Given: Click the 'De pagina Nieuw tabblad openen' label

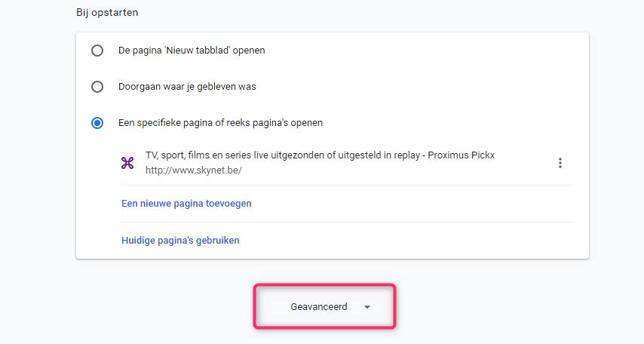Looking at the screenshot, I should pos(192,51).
